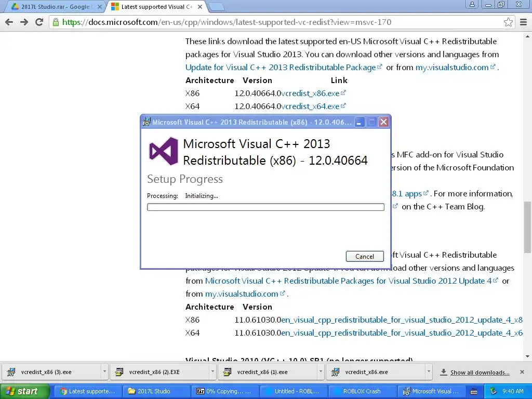Click the keyboard icon in system tray
This screenshot has width=532, height=399.
pyautogui.click(x=474, y=392)
